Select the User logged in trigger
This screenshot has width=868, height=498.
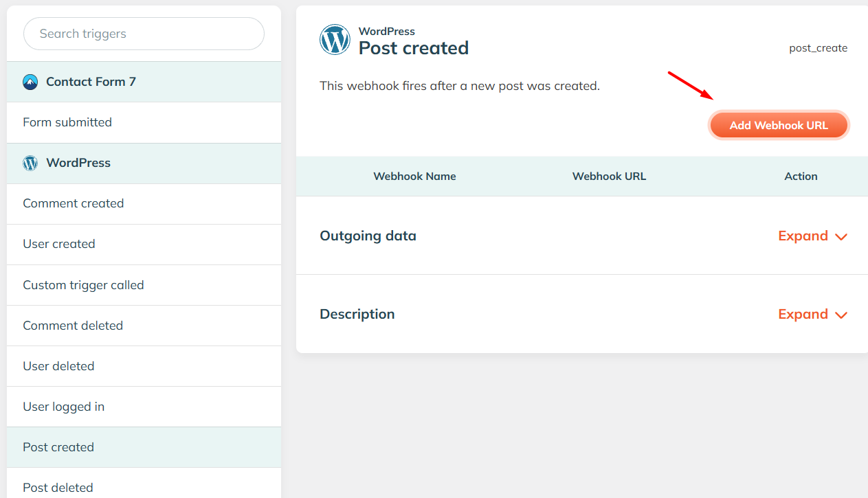[63, 406]
